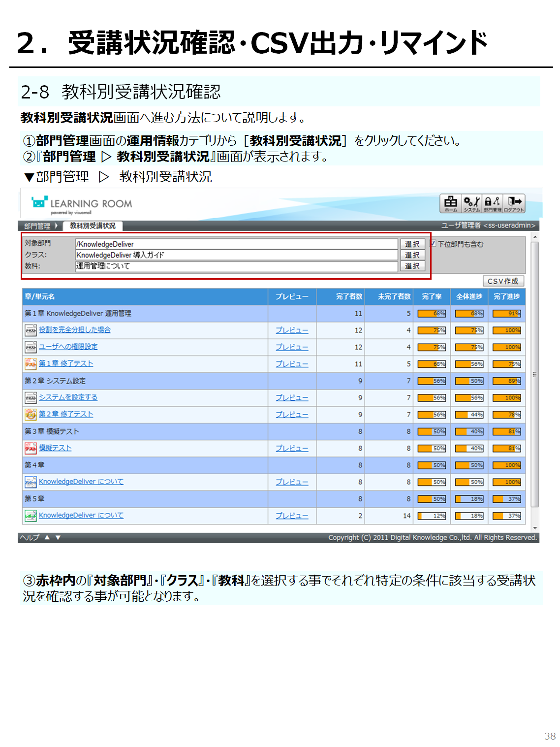Click the CSV作成 button

pyautogui.click(x=503, y=281)
